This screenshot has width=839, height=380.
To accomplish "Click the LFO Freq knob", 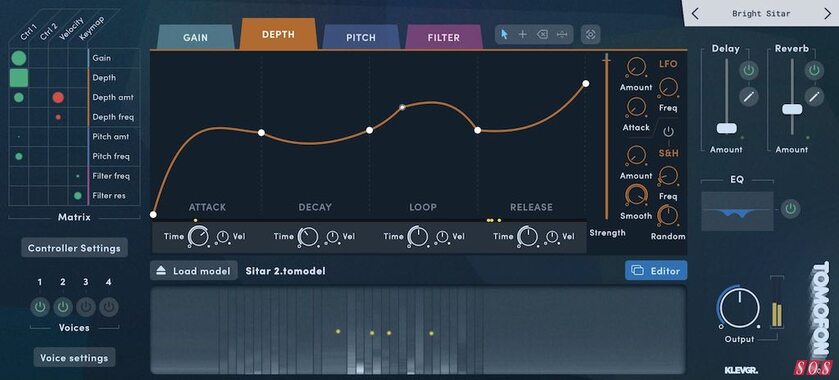I will [668, 87].
